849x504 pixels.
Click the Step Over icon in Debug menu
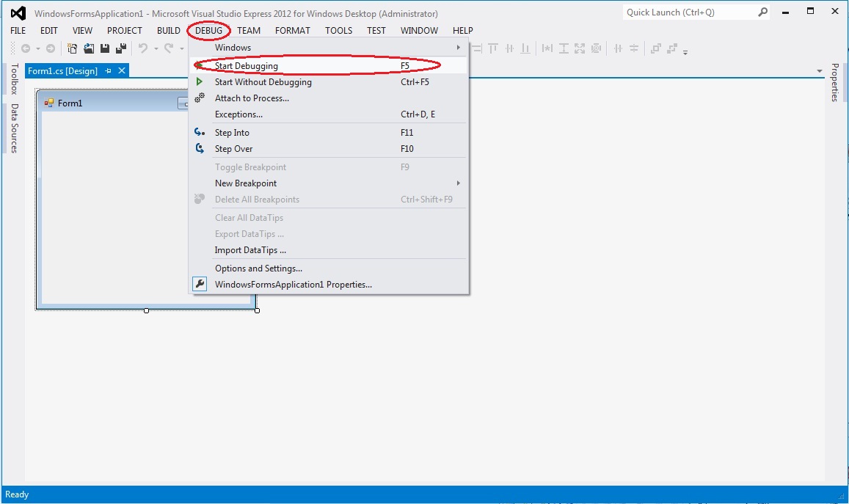tap(200, 149)
